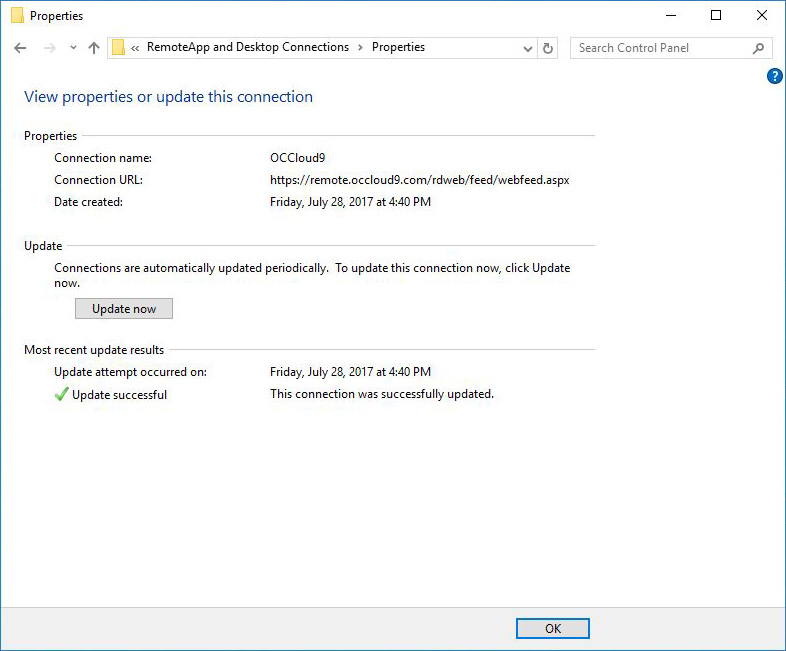Click the update attempt date value
This screenshot has width=786, height=651.
coord(350,372)
